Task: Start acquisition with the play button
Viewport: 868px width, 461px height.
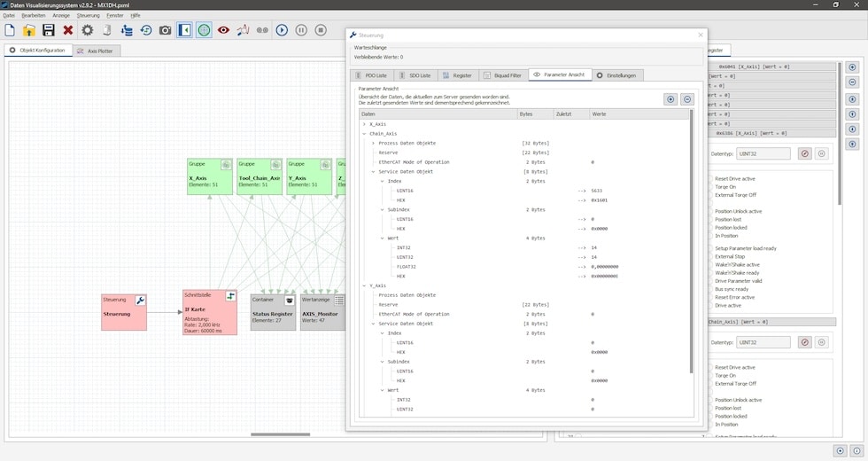Action: (x=282, y=30)
